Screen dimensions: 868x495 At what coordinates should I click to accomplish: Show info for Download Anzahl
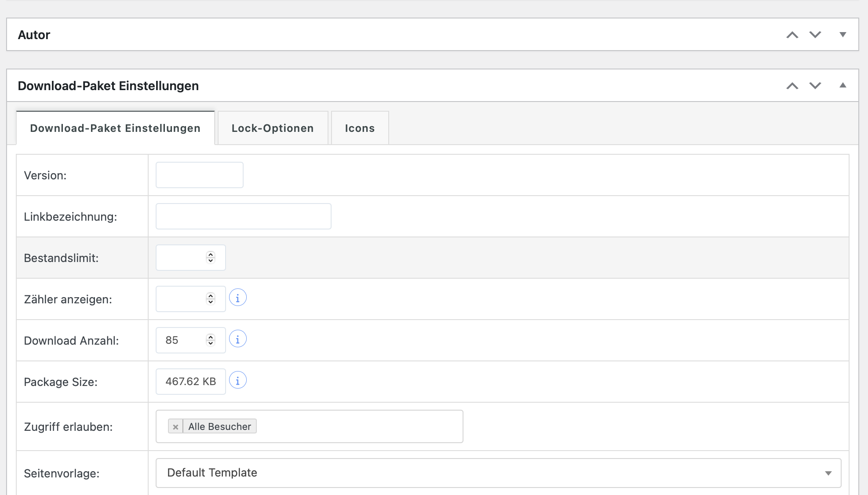pyautogui.click(x=237, y=339)
